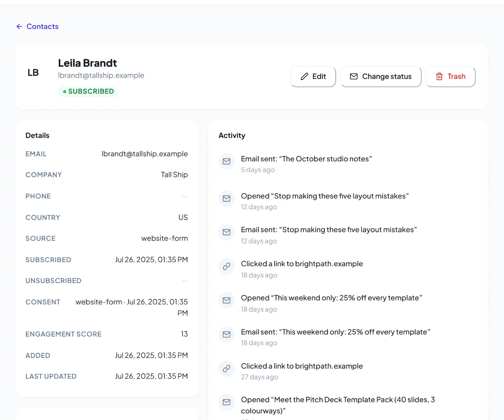Screen dimensions: 504x420
Task: Click the Added date value
Action: click(x=151, y=355)
